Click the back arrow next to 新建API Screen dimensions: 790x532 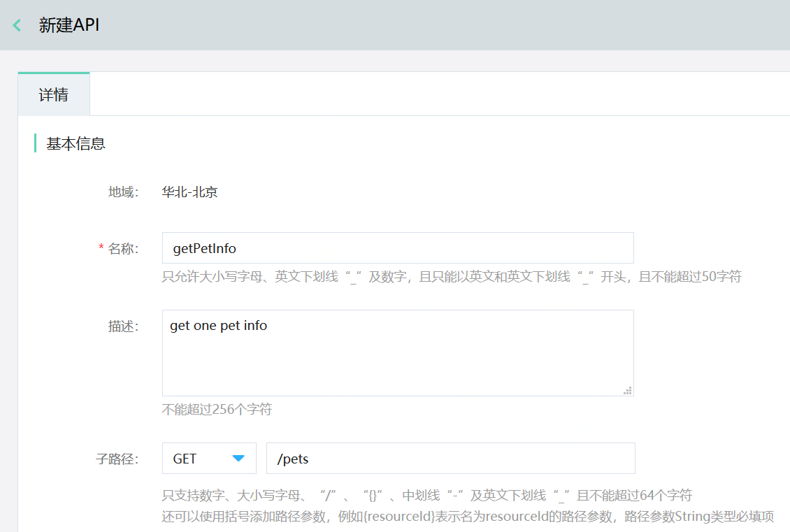pyautogui.click(x=17, y=25)
